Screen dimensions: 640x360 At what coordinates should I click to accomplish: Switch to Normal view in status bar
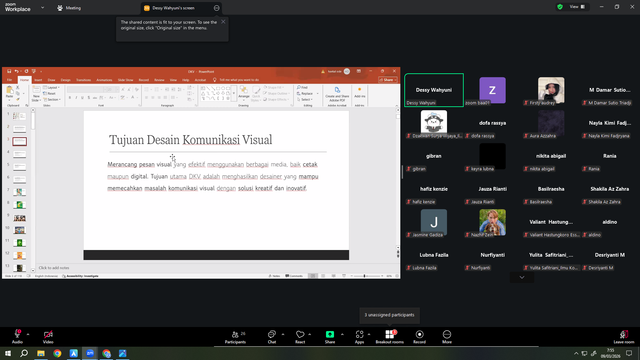(x=313, y=276)
